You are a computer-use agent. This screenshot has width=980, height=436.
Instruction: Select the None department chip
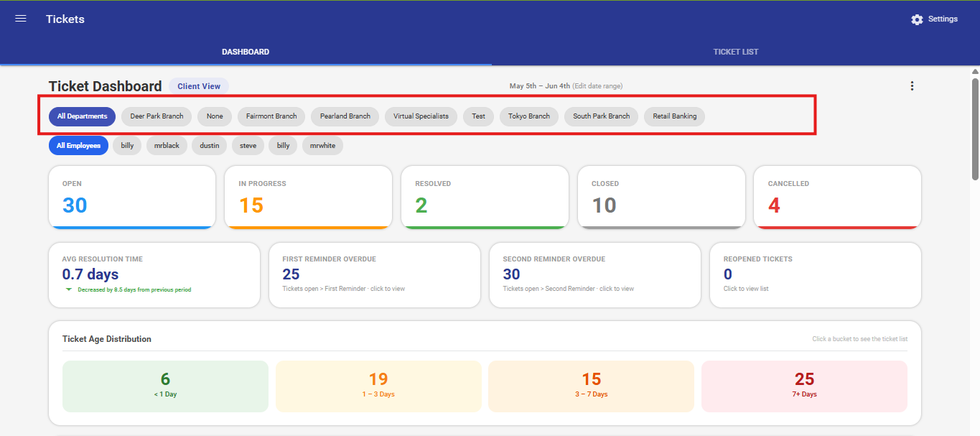215,116
